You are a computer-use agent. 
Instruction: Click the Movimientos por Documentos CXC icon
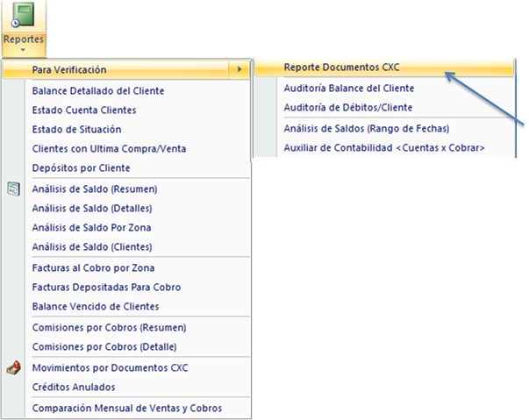(x=13, y=367)
